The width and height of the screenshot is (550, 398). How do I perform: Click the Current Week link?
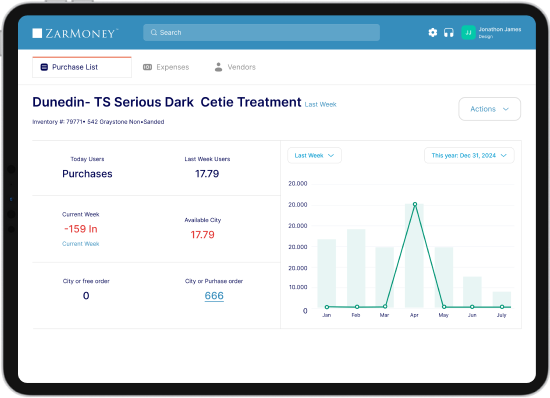81,244
